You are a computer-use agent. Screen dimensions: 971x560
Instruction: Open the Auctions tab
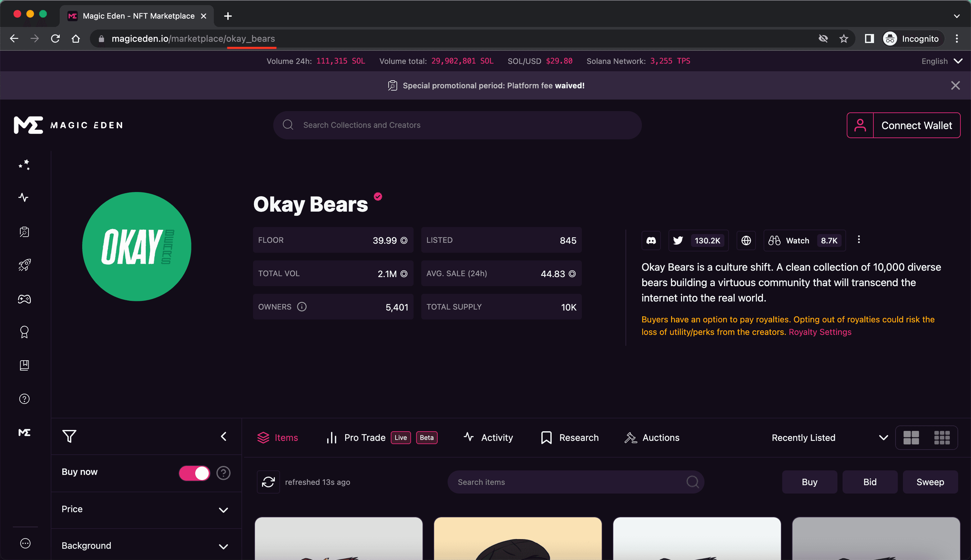(652, 438)
